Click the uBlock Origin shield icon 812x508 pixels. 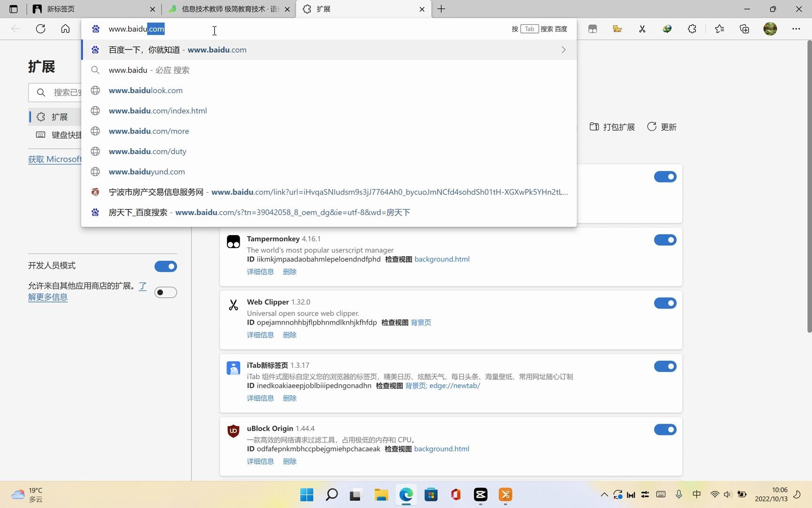tap(234, 431)
